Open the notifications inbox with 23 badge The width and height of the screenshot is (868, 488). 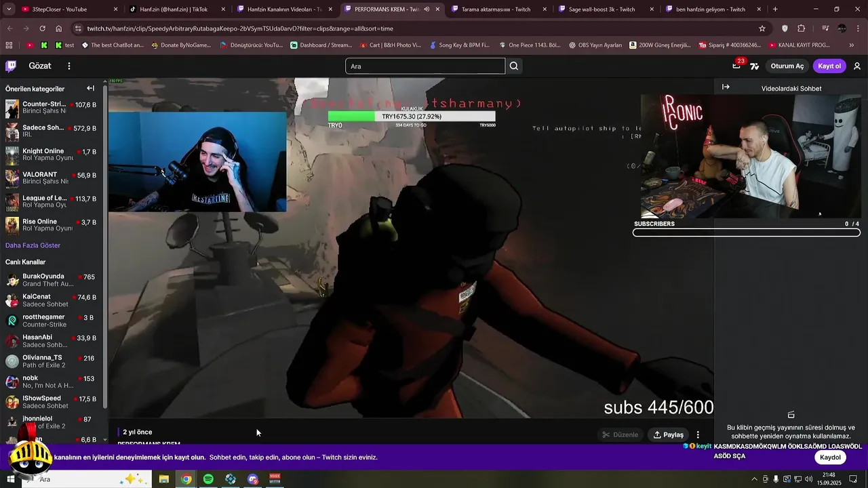[736, 66]
